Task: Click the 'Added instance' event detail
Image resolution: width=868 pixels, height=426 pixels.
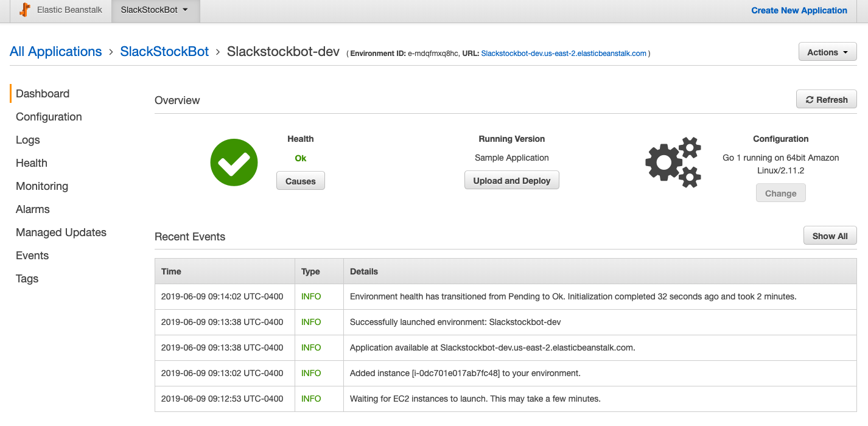Action: pos(465,373)
